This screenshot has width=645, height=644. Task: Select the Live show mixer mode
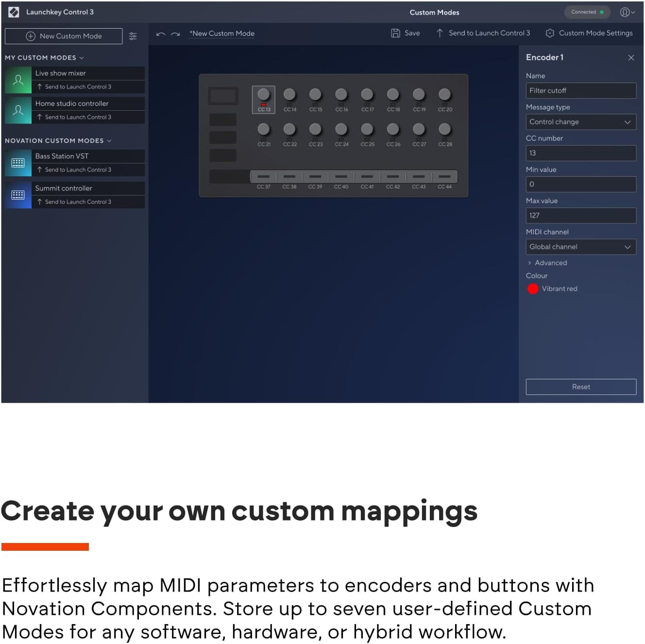coord(88,73)
